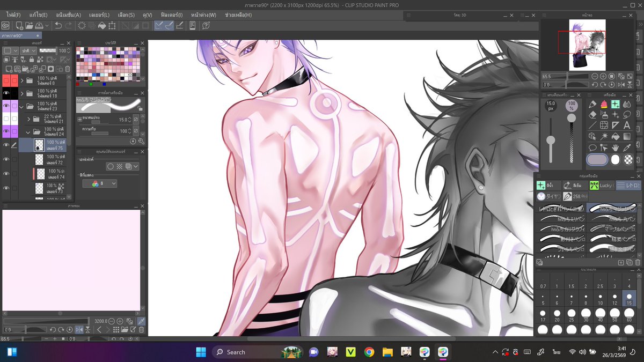
Task: Expand folder 21 in the layer list
Action: (28, 119)
